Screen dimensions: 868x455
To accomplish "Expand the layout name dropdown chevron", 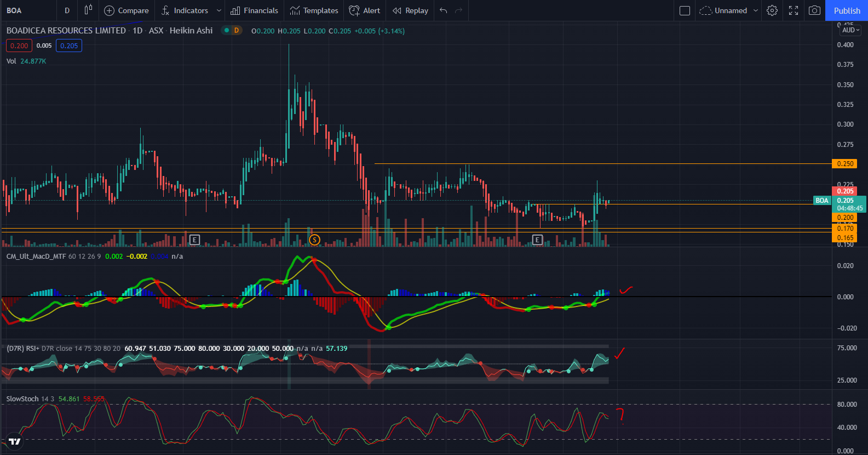I will click(x=756, y=10).
